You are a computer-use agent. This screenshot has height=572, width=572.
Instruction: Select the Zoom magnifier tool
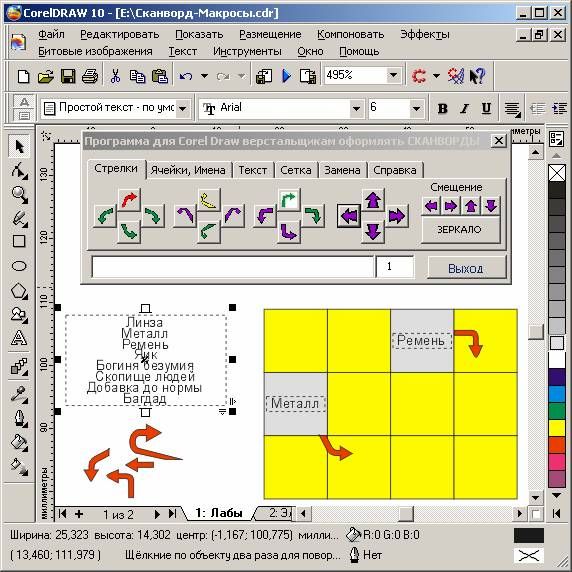point(19,194)
